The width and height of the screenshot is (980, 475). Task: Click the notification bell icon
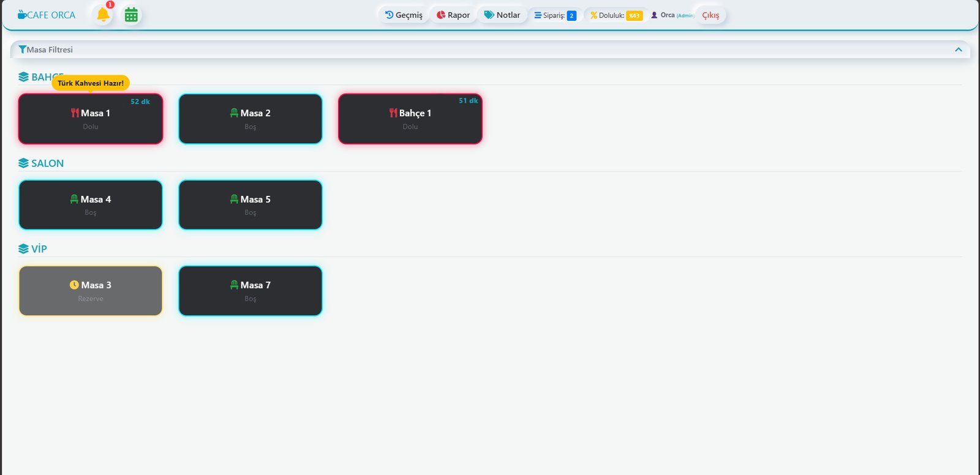103,15
